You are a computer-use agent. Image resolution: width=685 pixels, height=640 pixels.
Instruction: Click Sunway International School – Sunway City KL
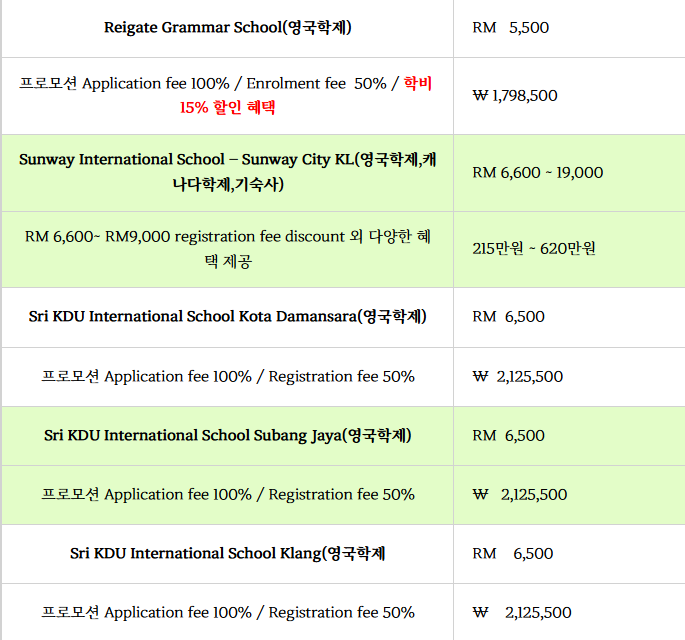(x=227, y=160)
